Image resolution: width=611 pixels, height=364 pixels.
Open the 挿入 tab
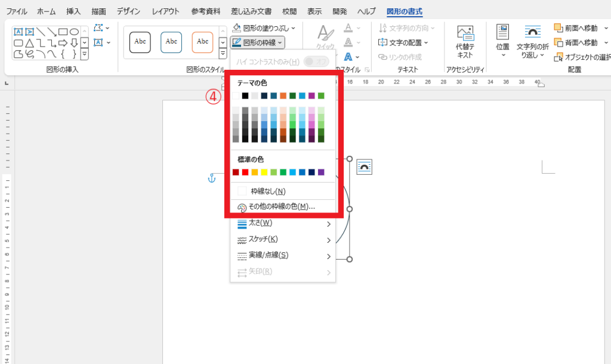(x=73, y=11)
